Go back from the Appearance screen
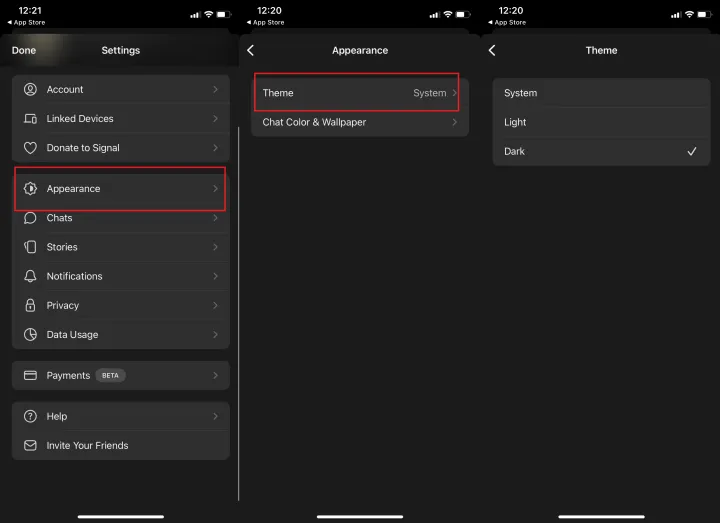720x523 pixels. [251, 50]
